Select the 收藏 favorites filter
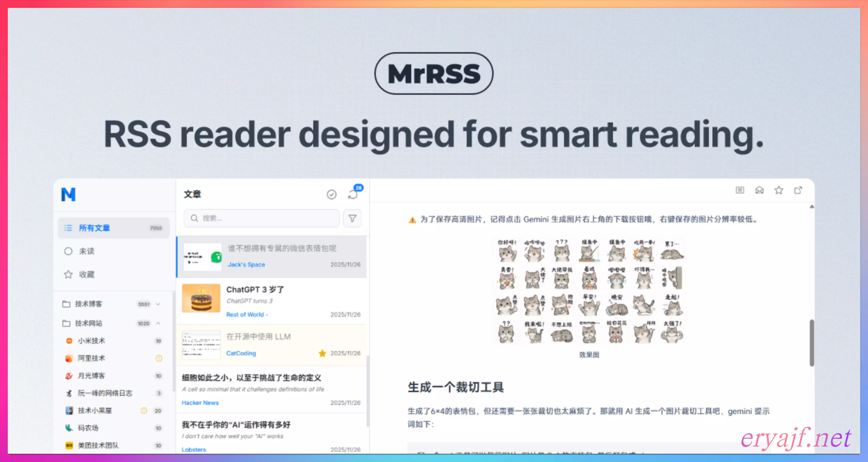The image size is (868, 462). pyautogui.click(x=87, y=274)
